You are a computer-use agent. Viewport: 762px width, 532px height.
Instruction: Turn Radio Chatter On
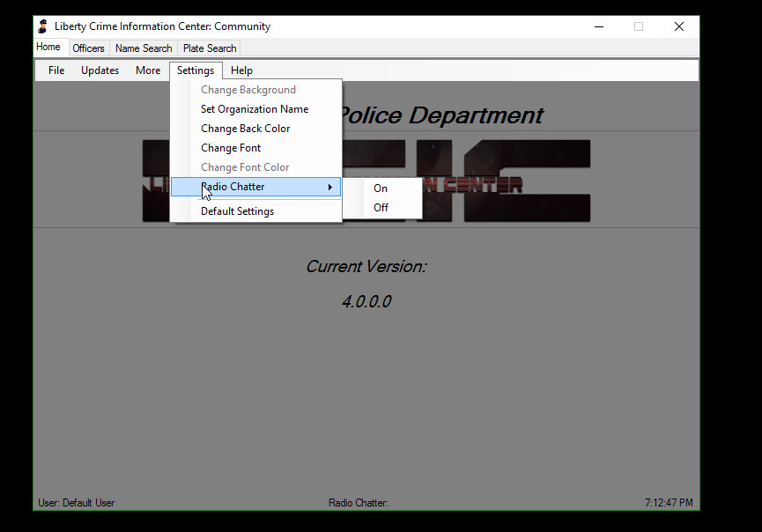pyautogui.click(x=381, y=188)
